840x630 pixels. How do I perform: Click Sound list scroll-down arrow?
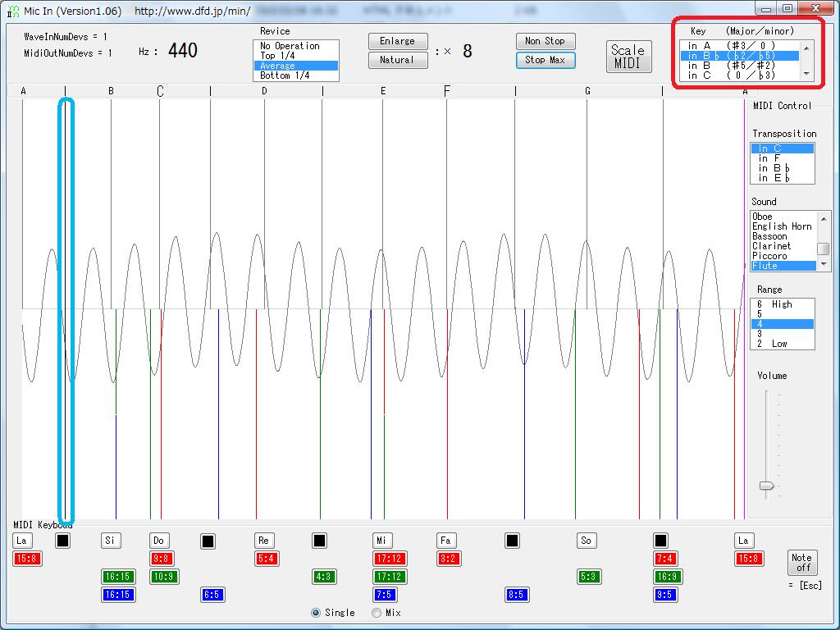coord(824,265)
